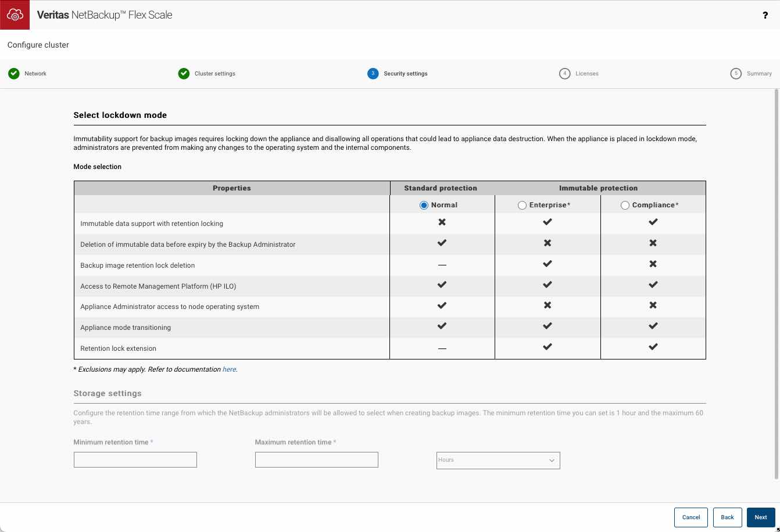Open the documentation 'here' link
Image resolution: width=780 pixels, height=532 pixels.
pyautogui.click(x=229, y=369)
